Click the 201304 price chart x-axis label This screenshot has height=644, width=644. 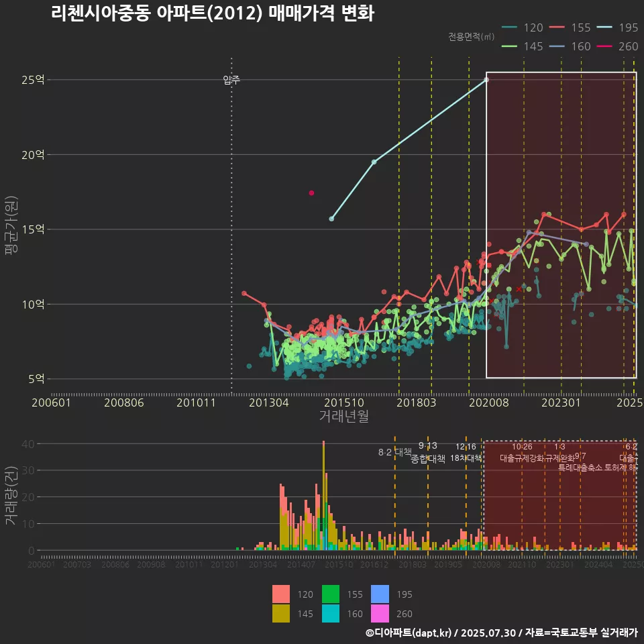click(x=269, y=402)
